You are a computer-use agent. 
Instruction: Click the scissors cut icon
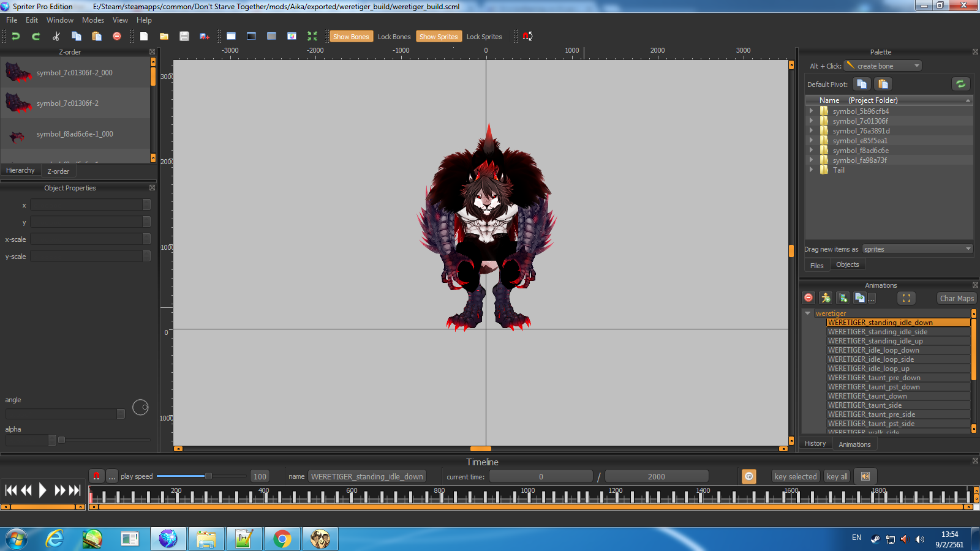56,36
